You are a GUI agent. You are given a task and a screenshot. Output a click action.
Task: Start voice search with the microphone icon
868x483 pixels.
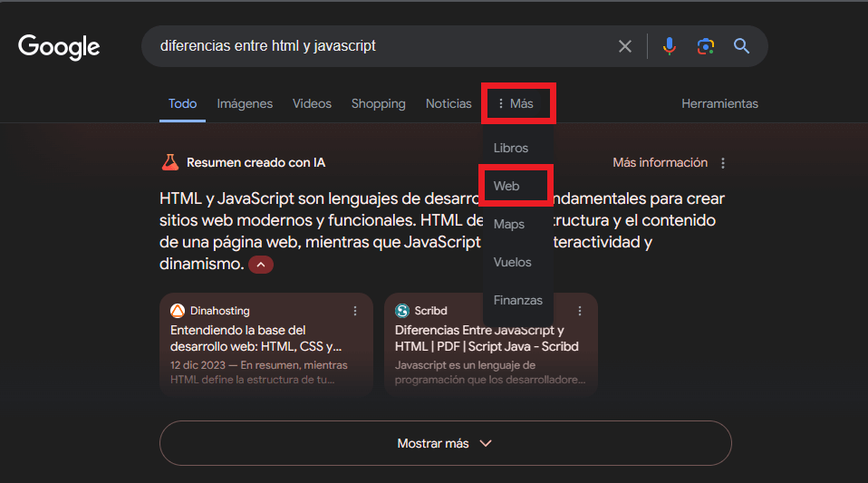coord(670,46)
